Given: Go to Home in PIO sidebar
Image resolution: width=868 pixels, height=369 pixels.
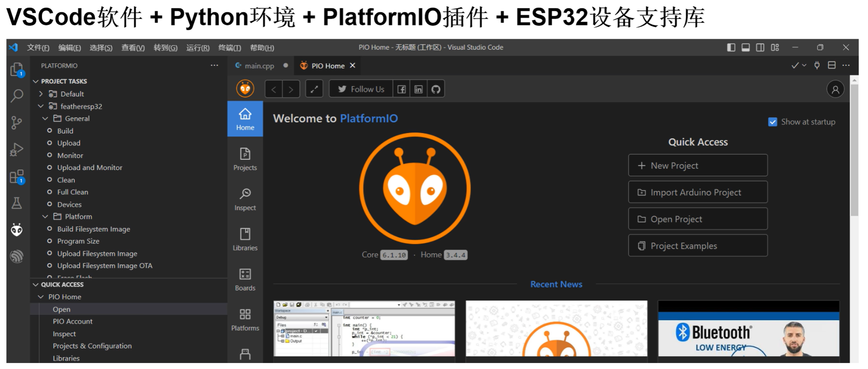Looking at the screenshot, I should click(245, 119).
